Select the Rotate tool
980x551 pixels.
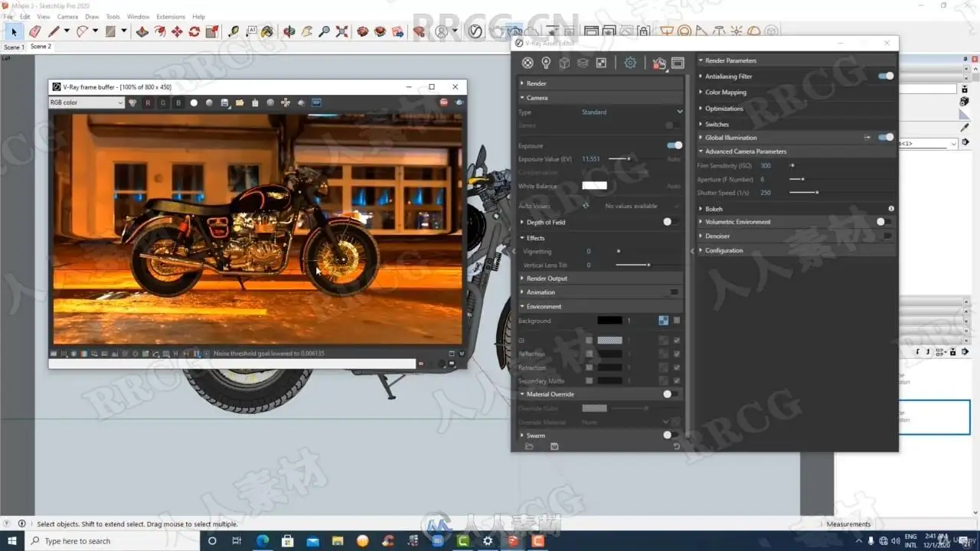coord(194,31)
